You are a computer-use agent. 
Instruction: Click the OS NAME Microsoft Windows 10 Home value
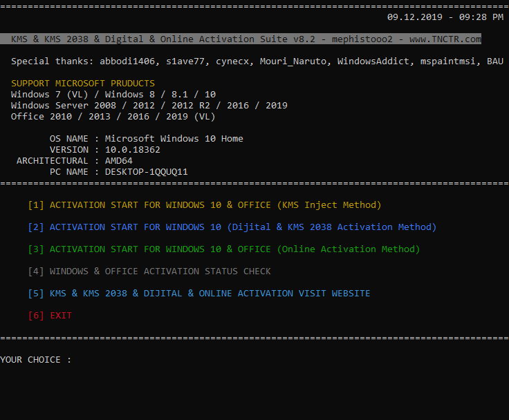[x=174, y=138]
